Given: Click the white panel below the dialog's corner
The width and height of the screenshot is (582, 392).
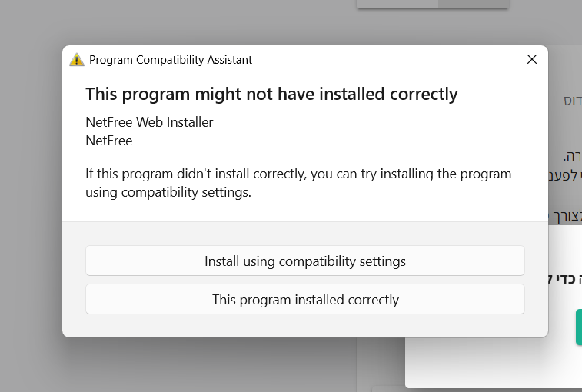Looking at the screenshot, I should click(x=494, y=362).
